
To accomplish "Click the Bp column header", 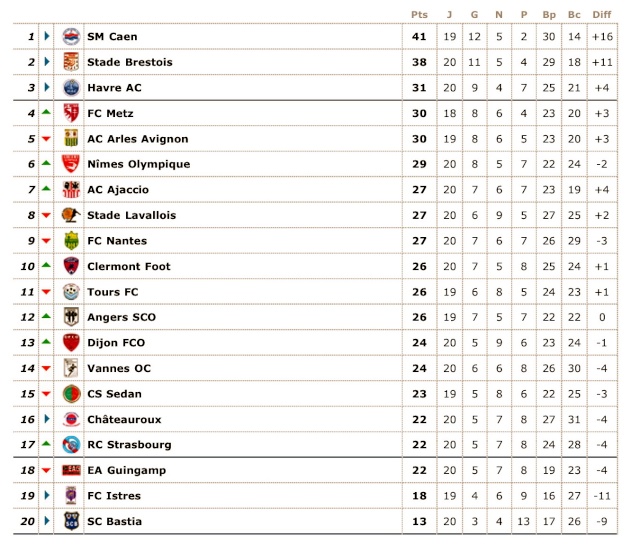I will click(549, 15).
